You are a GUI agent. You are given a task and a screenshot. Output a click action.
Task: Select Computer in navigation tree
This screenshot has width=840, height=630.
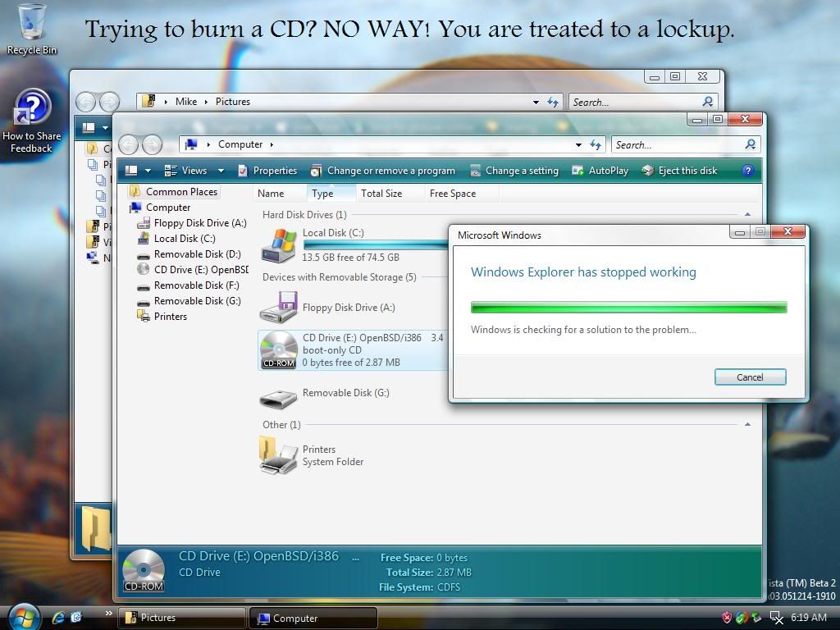click(x=160, y=208)
